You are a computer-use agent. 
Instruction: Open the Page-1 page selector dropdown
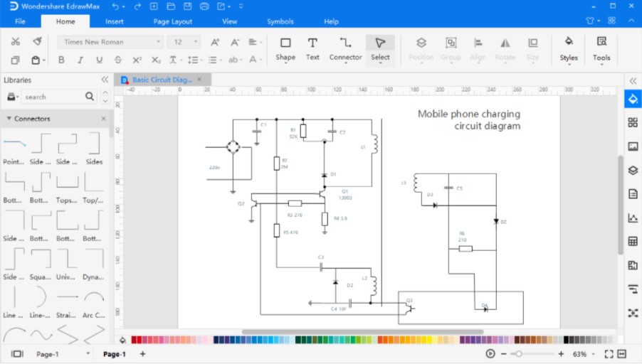click(88, 353)
